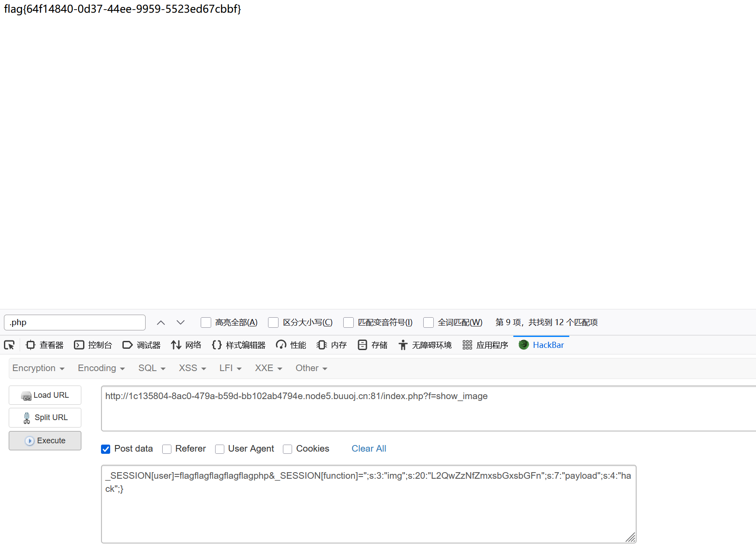Click the post data resize handle
The width and height of the screenshot is (756, 547).
(x=630, y=537)
